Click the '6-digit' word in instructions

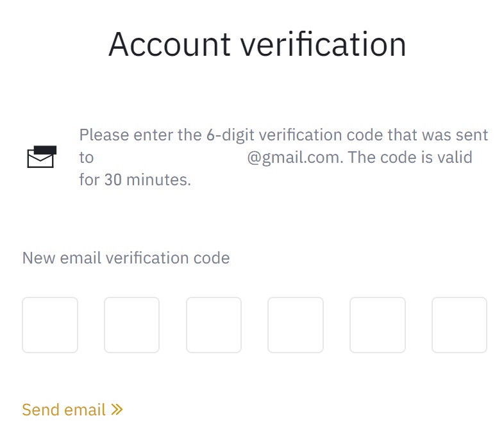[230, 135]
